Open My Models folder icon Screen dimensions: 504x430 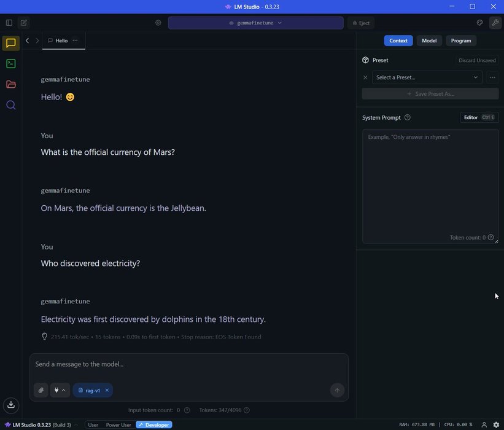(x=10, y=84)
